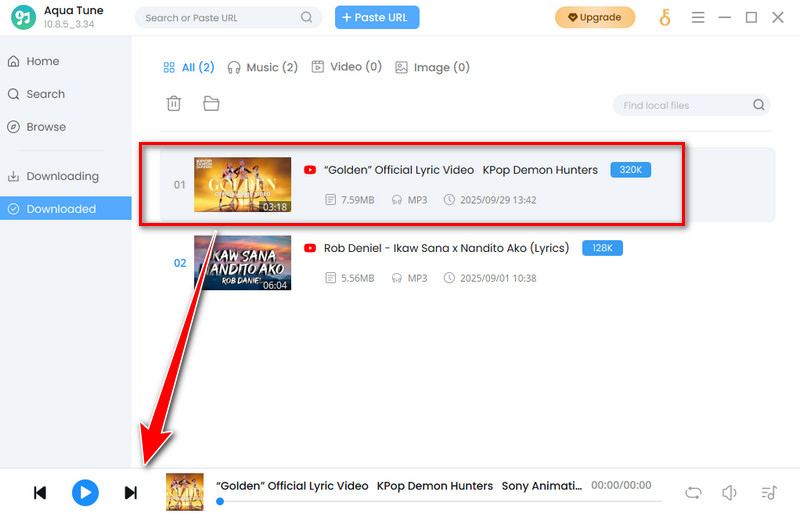Image resolution: width=800 pixels, height=514 pixels.
Task: Click the Paste URL button
Action: click(x=377, y=17)
